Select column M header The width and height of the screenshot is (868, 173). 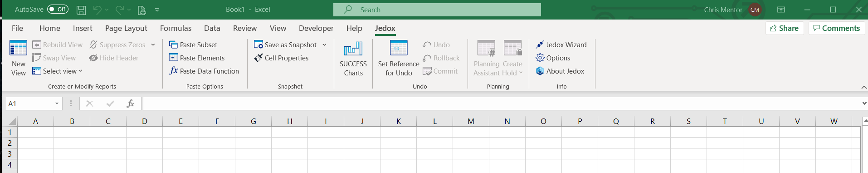(471, 121)
